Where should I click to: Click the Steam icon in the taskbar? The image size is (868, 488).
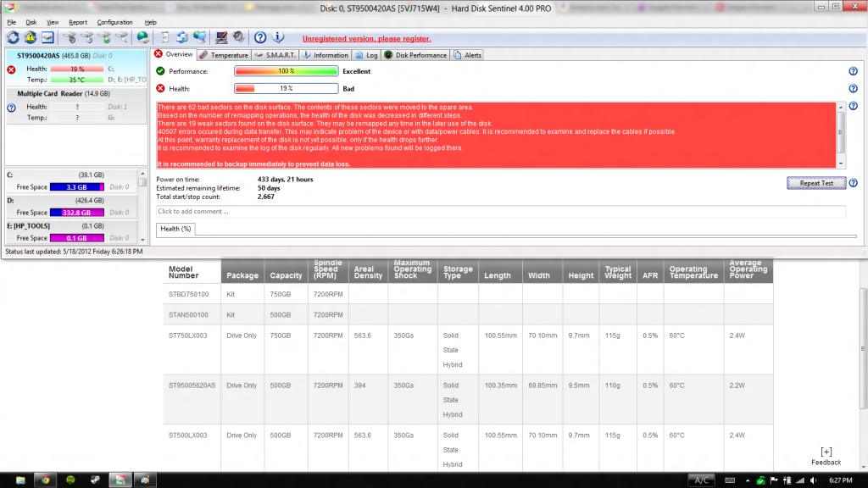[x=95, y=480]
